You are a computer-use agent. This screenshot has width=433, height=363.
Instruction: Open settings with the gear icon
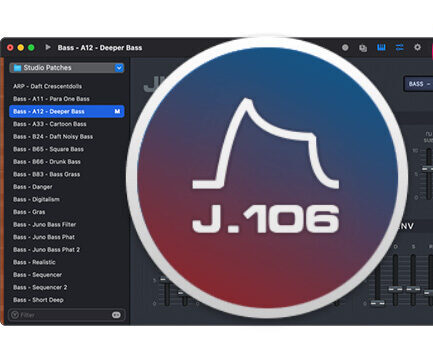(417, 47)
